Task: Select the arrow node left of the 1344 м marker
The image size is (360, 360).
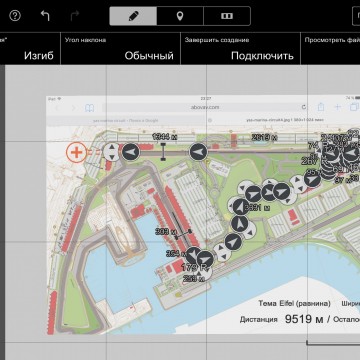Action: 131,152
